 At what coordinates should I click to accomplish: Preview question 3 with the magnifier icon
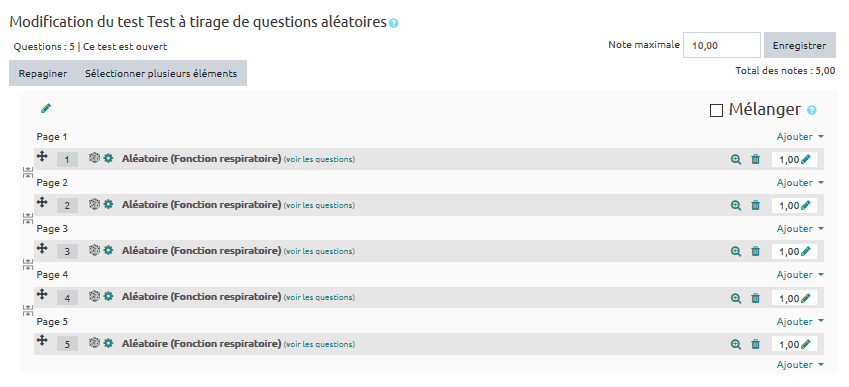click(x=735, y=251)
